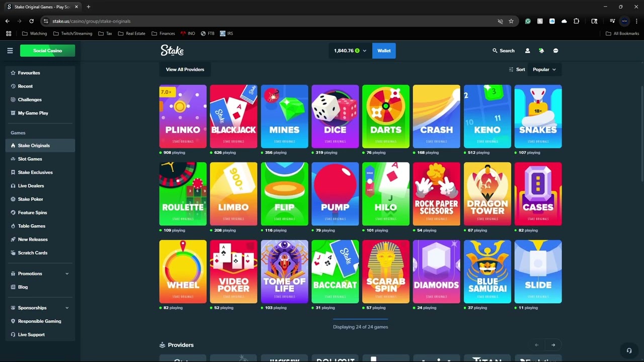
Task: Open the Baccarat game tile
Action: 335,271
